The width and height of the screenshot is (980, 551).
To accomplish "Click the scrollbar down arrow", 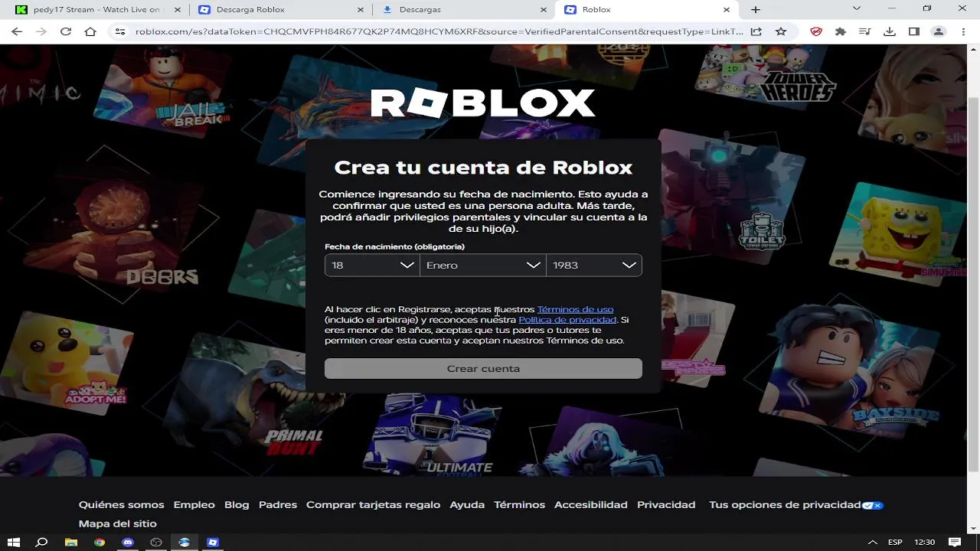I will [973, 528].
